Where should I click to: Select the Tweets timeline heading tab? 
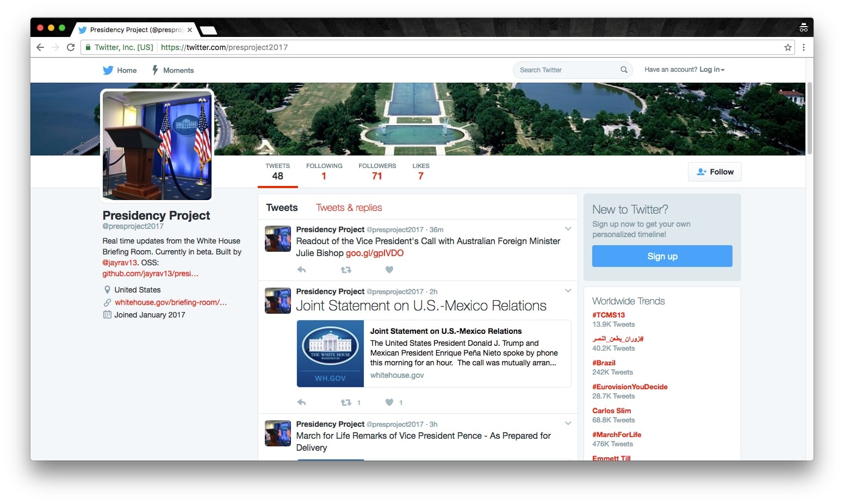point(282,208)
